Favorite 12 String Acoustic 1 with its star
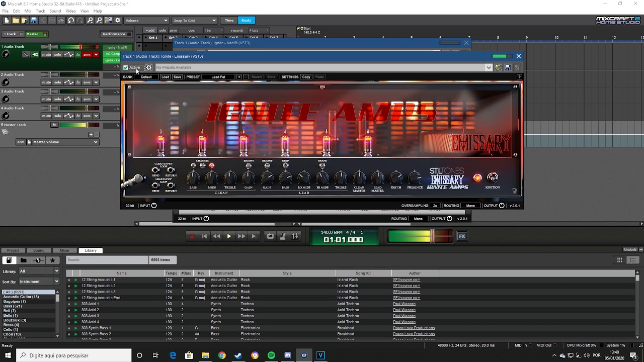 point(69,280)
